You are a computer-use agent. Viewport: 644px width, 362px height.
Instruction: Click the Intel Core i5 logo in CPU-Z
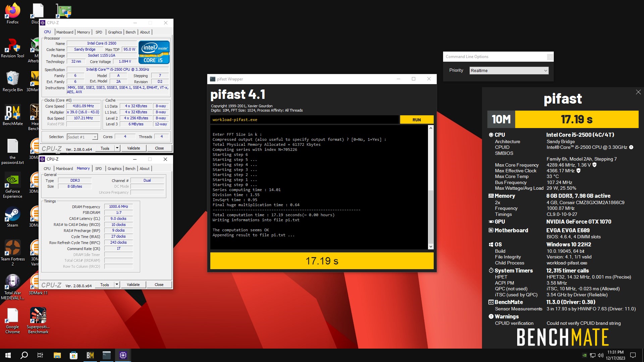pyautogui.click(x=154, y=52)
